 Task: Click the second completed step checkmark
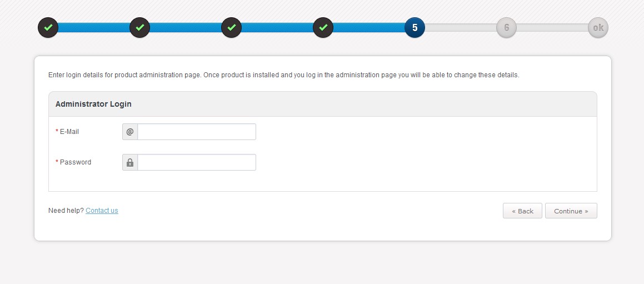point(139,28)
